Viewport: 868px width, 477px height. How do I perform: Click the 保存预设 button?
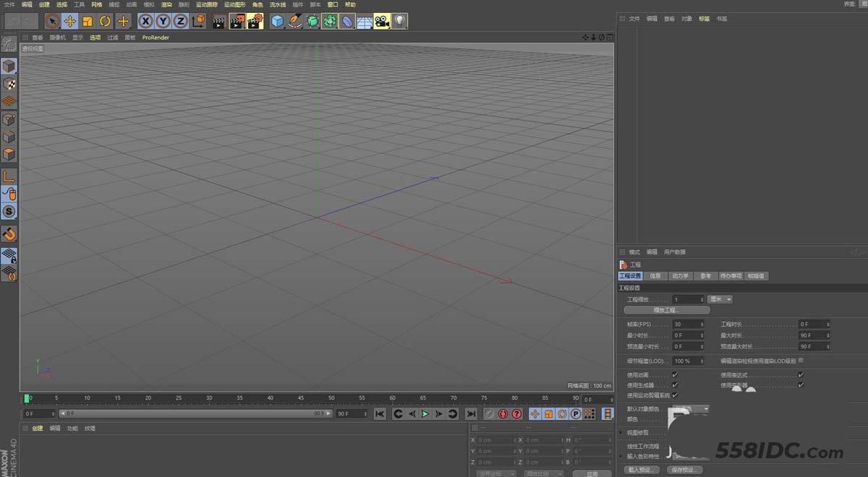[x=684, y=470]
